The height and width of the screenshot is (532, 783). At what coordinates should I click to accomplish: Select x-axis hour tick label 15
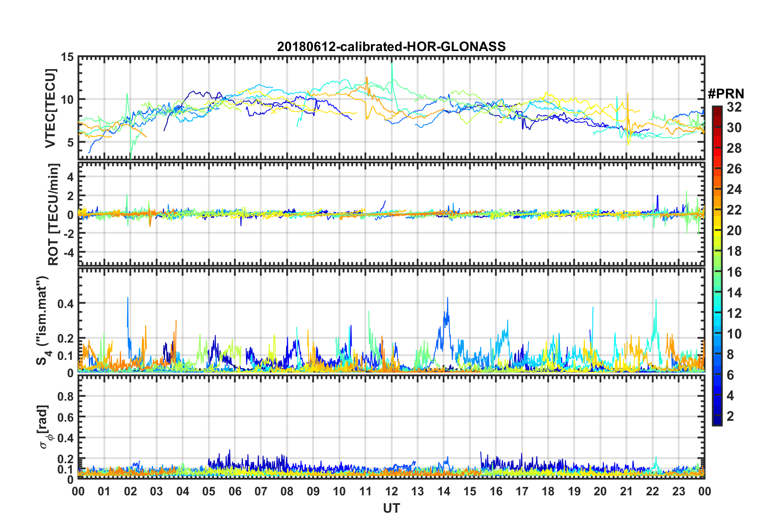470,491
